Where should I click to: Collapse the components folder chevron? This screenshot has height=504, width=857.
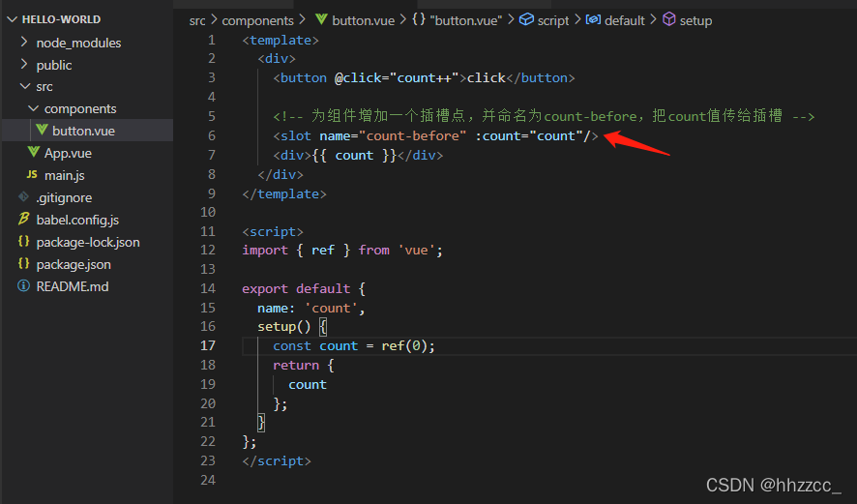click(x=33, y=108)
